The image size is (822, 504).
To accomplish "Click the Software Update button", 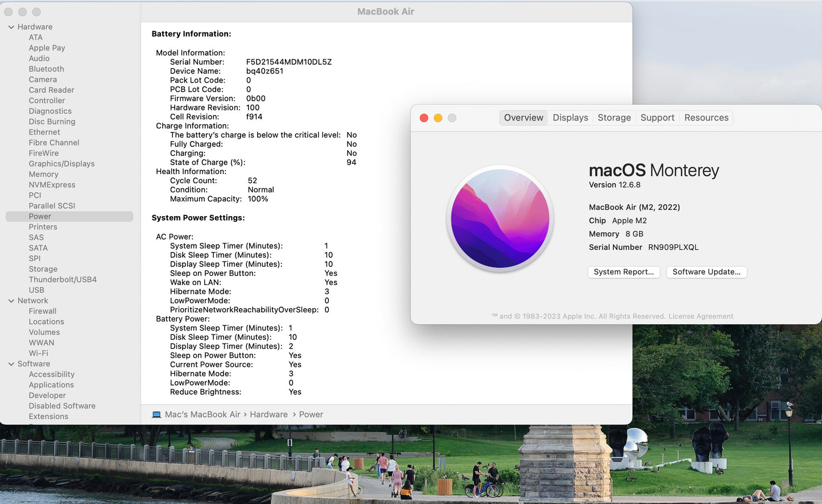I will [707, 272].
